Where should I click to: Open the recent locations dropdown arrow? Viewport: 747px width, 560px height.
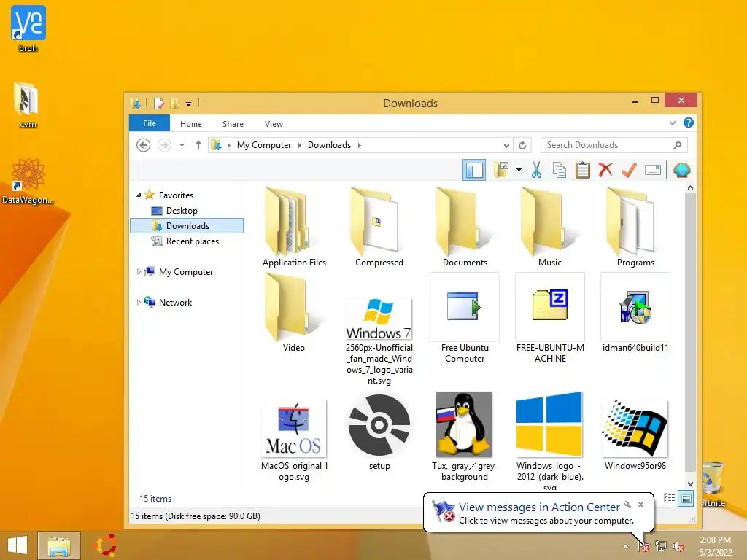coord(182,145)
